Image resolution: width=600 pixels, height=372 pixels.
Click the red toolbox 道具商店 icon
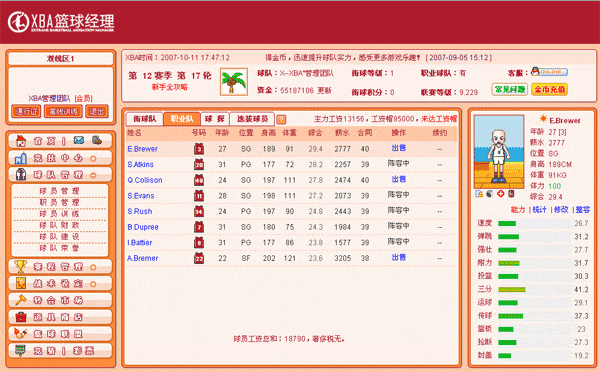coord(21,317)
